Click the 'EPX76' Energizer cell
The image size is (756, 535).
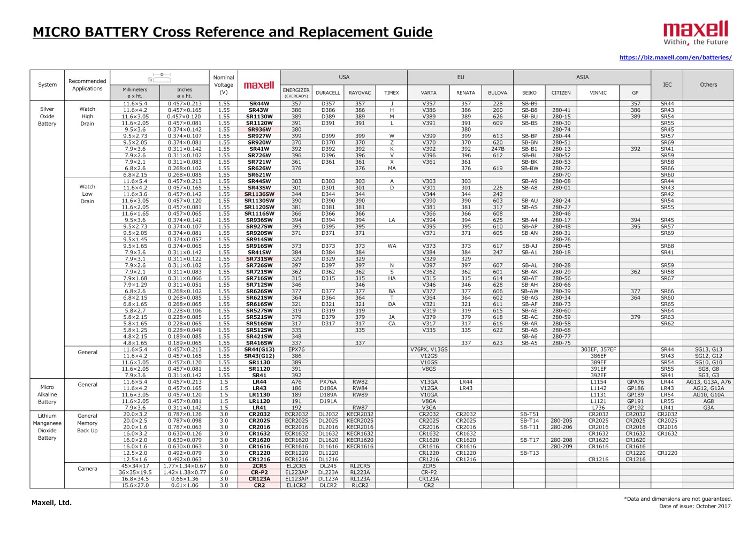296,349
